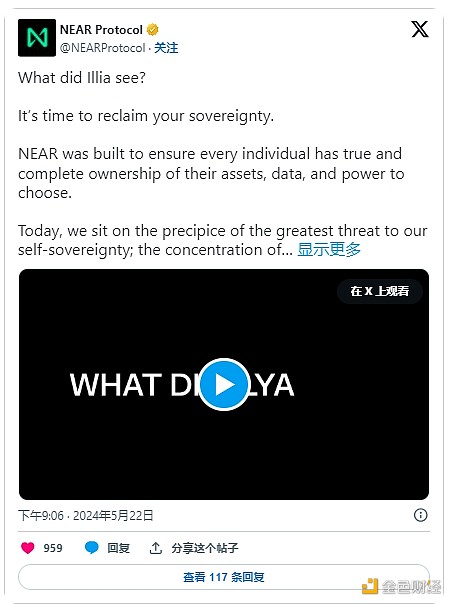Open the X logo in the corner

coord(420,29)
